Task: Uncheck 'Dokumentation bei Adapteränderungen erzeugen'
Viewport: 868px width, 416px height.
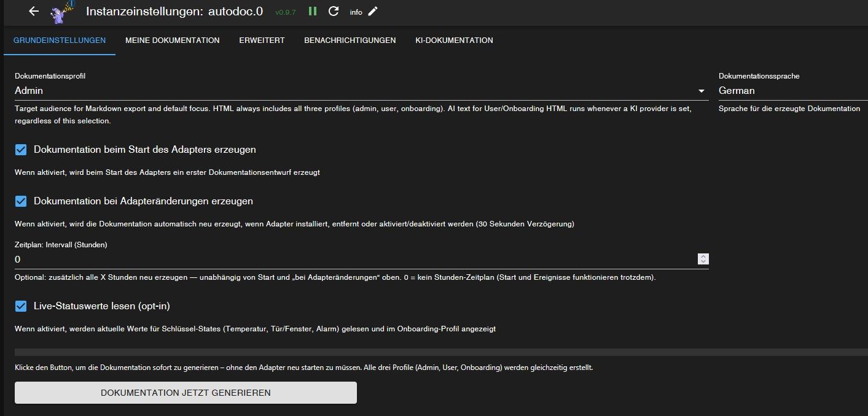Action: [x=21, y=201]
